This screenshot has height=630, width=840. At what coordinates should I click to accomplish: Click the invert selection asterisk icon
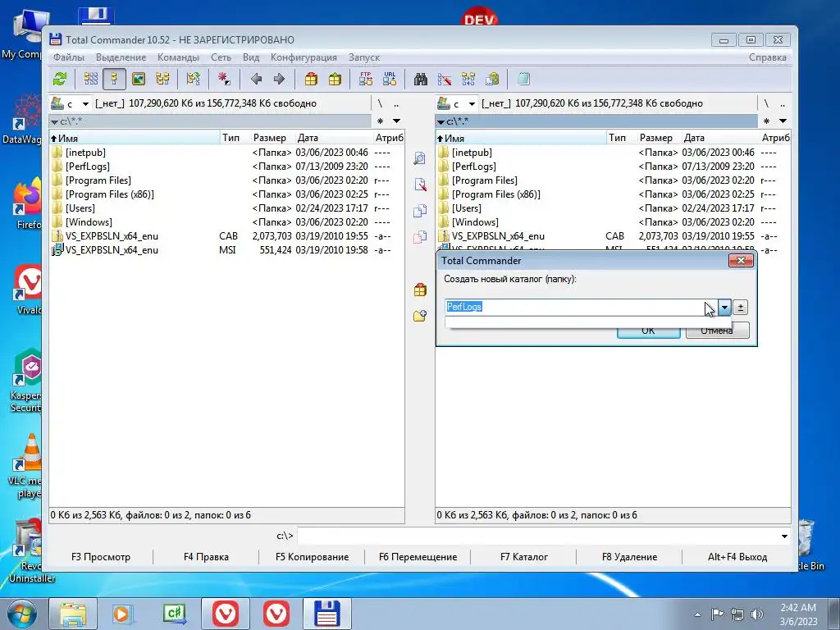(224, 80)
